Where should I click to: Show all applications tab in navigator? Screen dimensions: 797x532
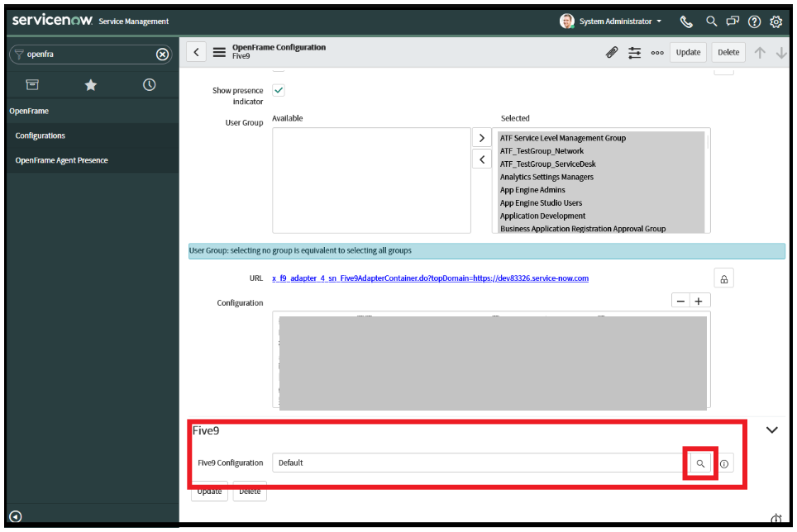pos(32,85)
